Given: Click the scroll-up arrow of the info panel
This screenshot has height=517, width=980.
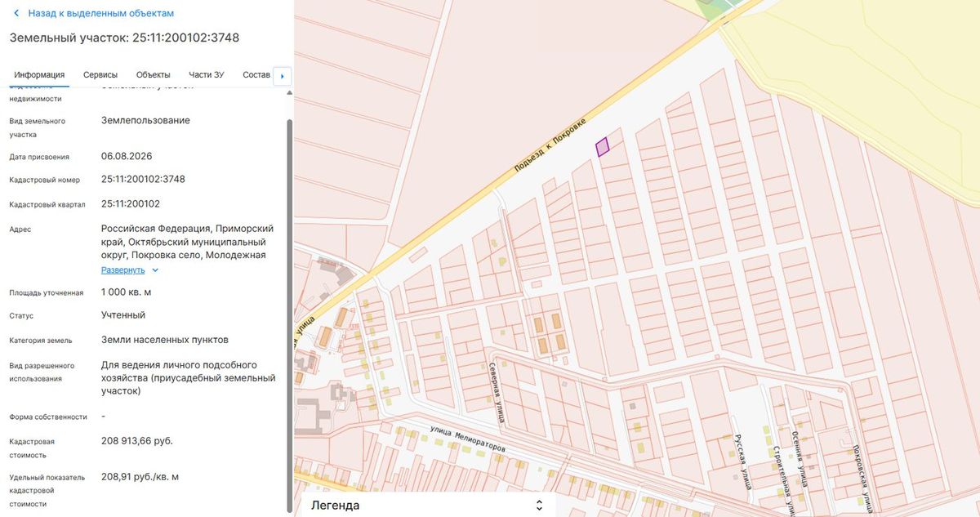Looking at the screenshot, I should coord(289,93).
